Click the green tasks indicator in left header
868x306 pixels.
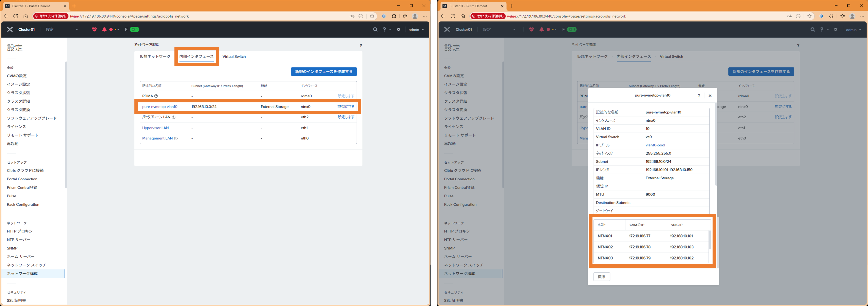(x=134, y=30)
